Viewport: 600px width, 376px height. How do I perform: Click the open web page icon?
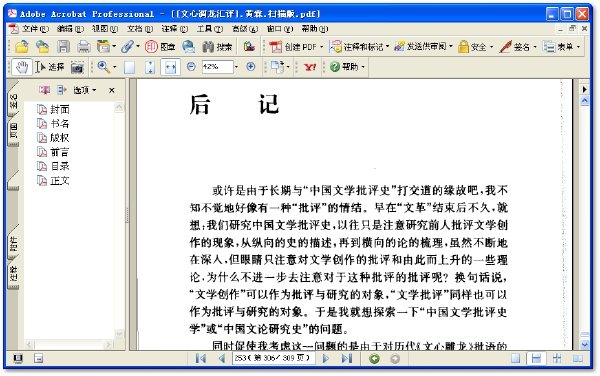point(42,47)
